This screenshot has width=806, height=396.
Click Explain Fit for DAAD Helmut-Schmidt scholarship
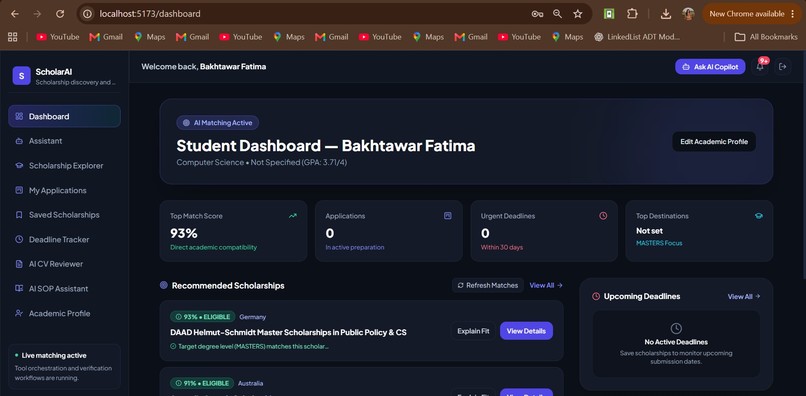[x=473, y=331]
